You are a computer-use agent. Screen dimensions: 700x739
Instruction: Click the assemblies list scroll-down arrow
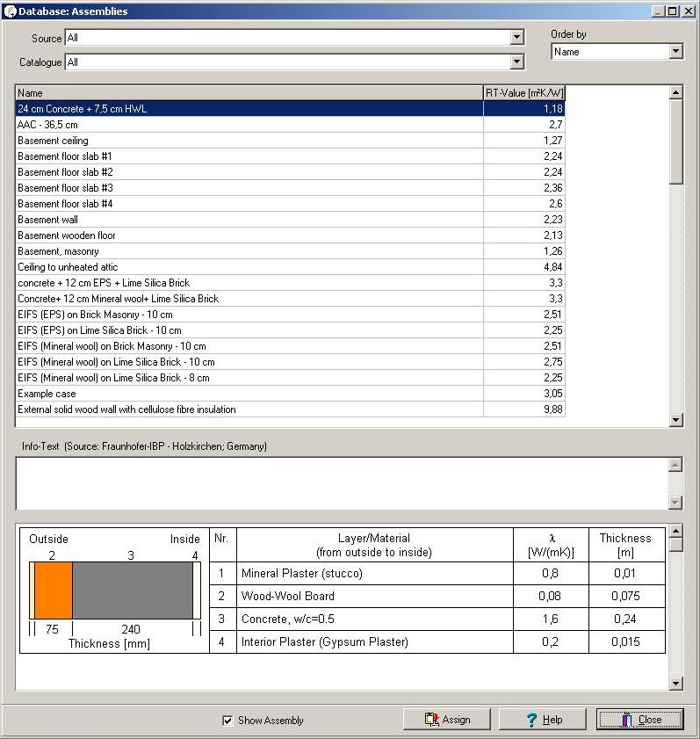click(x=676, y=419)
